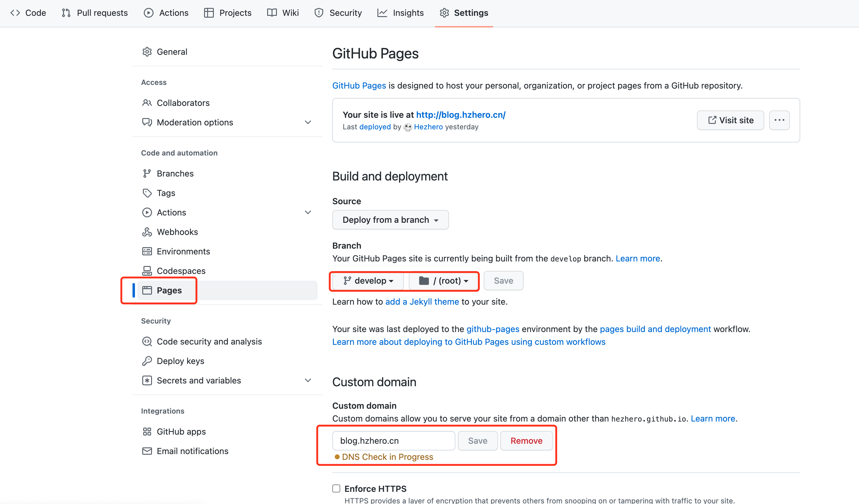Open the Deploy from a branch dropdown
859x504 pixels.
pos(390,220)
